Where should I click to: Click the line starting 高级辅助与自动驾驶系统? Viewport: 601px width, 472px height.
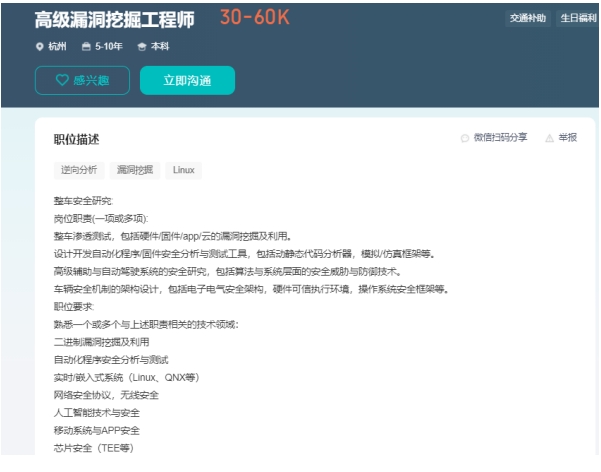click(x=228, y=271)
